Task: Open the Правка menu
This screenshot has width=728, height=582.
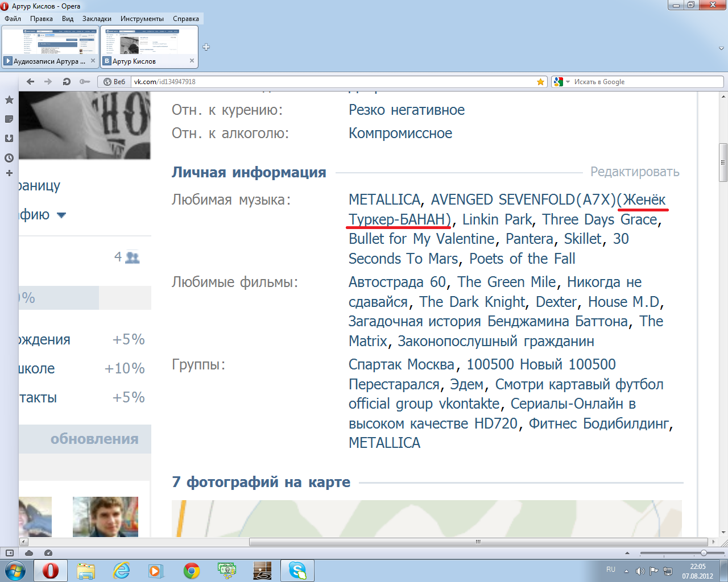Action: pyautogui.click(x=42, y=19)
